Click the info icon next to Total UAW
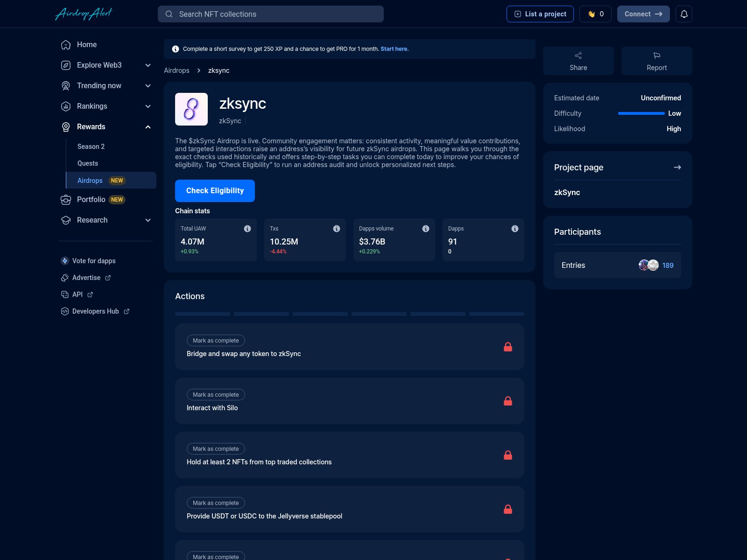 coord(247,229)
